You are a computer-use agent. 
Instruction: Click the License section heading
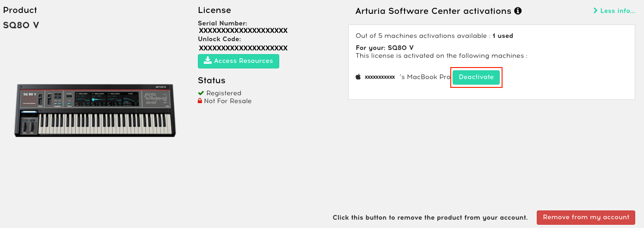pos(215,10)
